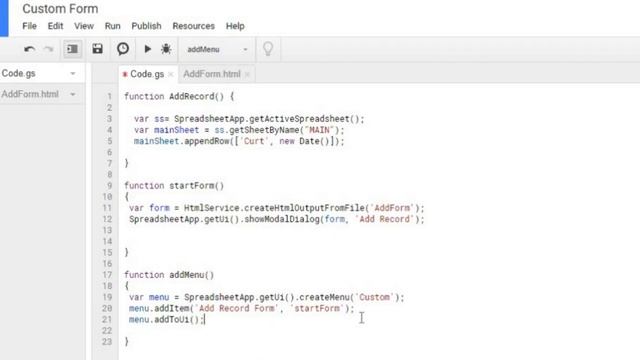Click the mainSheet.appendRow code line
Screen dimensions: 640x360
click(239, 141)
